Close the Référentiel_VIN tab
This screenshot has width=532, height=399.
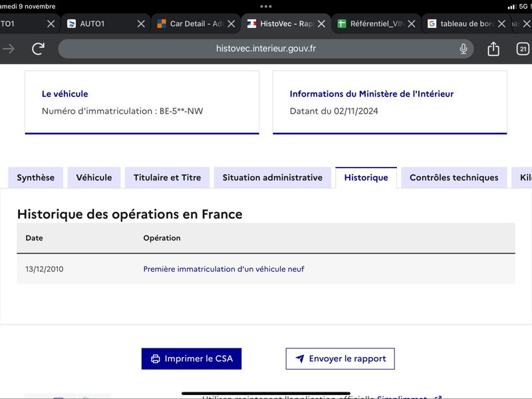click(x=412, y=24)
